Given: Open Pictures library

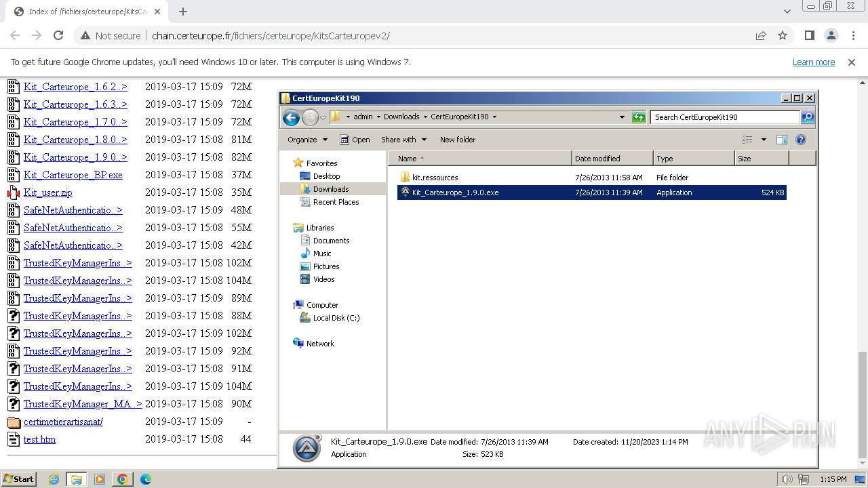Looking at the screenshot, I should (325, 266).
